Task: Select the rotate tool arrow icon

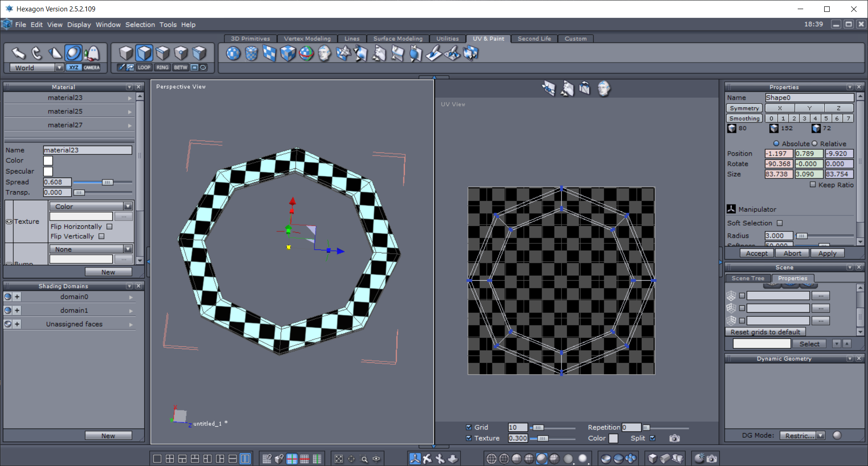Action: 37,53
